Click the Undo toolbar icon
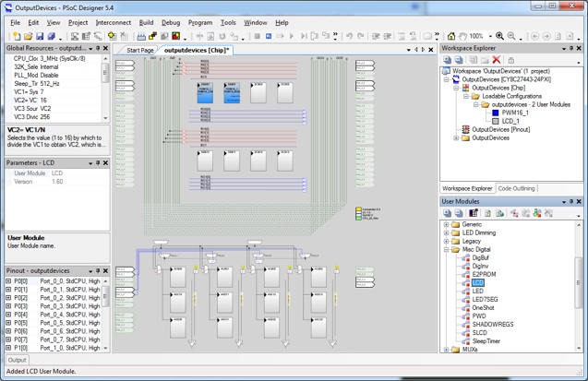This screenshot has width=588, height=381. click(349, 36)
